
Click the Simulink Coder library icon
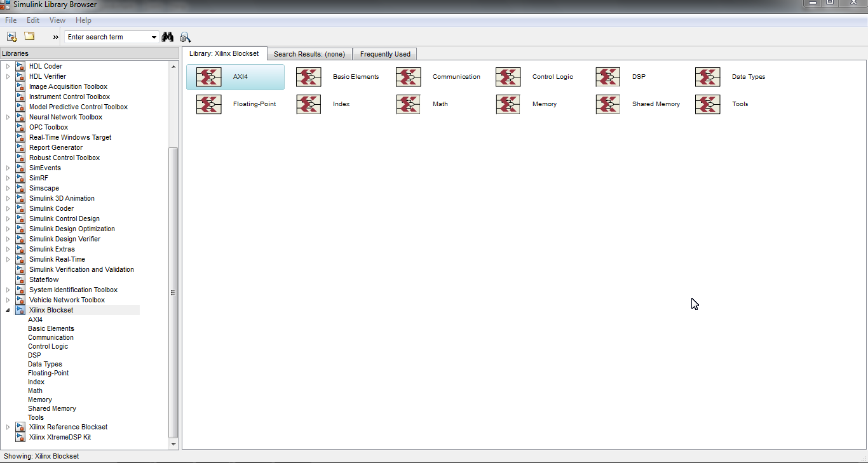pos(20,208)
